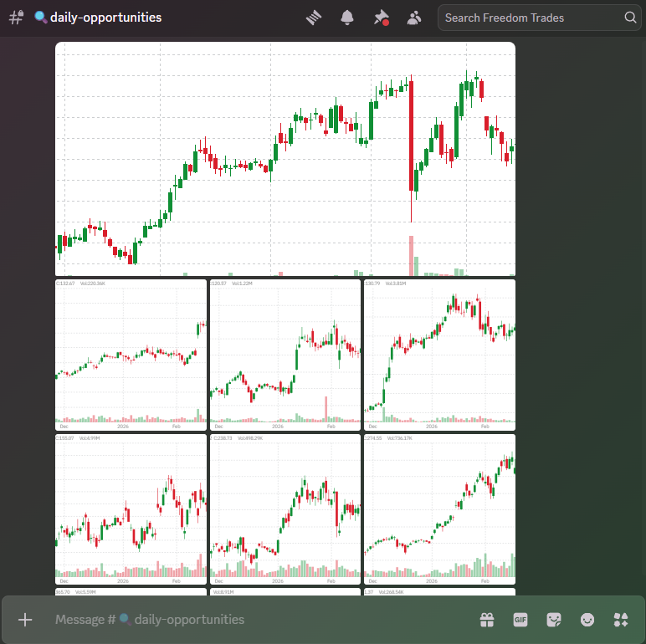
Task: Toggle the member list icon
Action: click(x=414, y=18)
